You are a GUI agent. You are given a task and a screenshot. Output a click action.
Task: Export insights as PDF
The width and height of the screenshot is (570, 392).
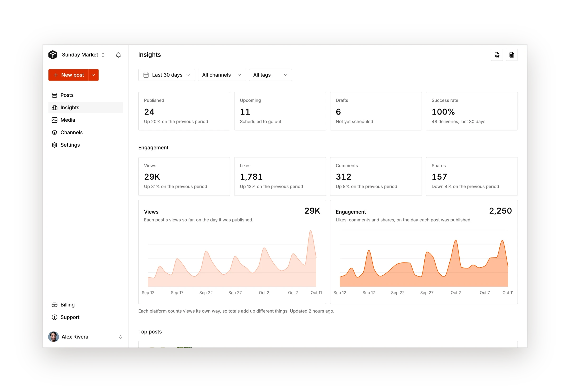point(497,55)
